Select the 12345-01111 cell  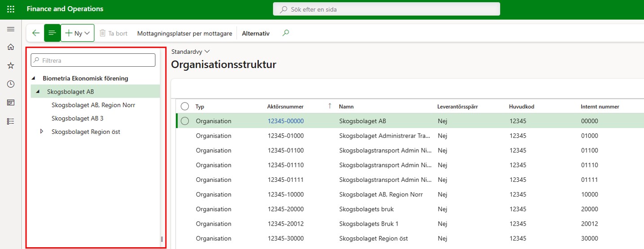pos(286,180)
